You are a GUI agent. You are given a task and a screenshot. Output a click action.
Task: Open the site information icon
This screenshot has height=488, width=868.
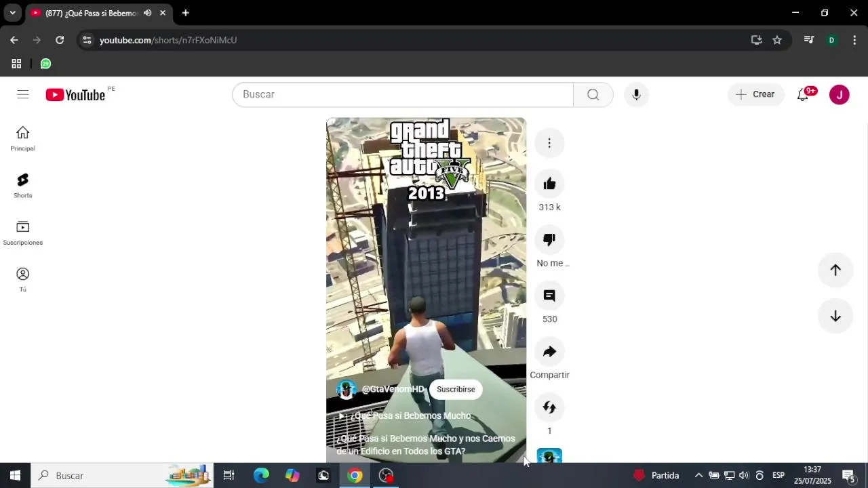(86, 40)
